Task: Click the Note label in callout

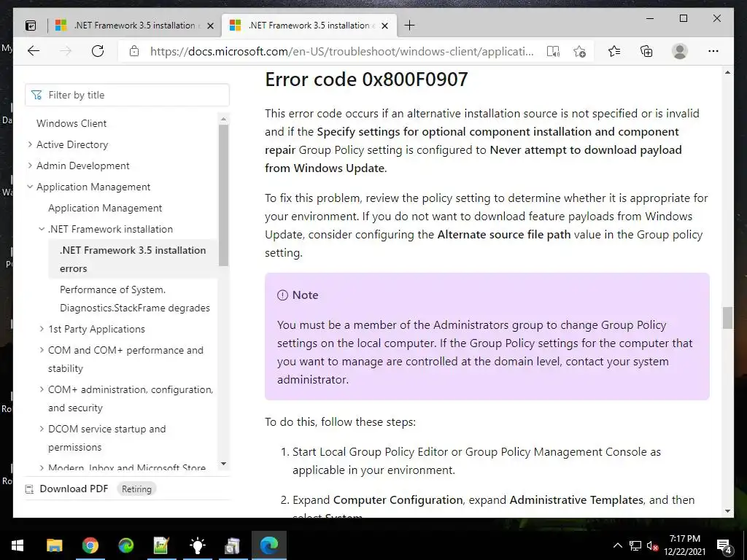Action: 305,295
